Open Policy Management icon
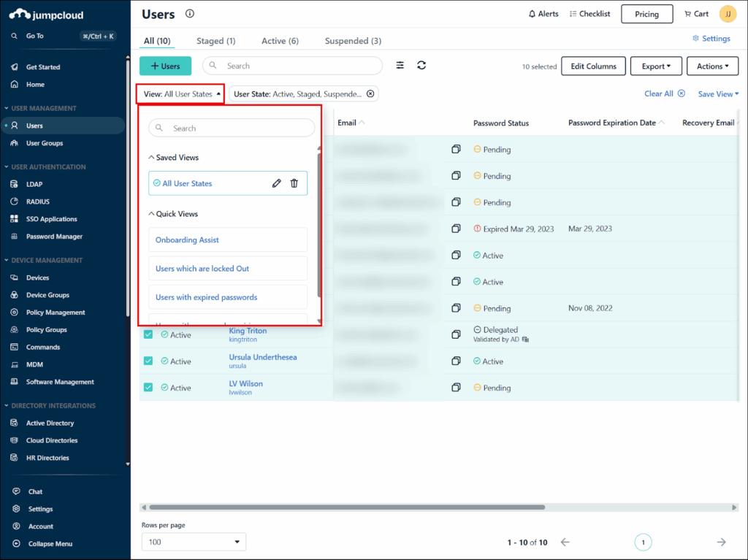The image size is (748, 560). click(x=15, y=312)
